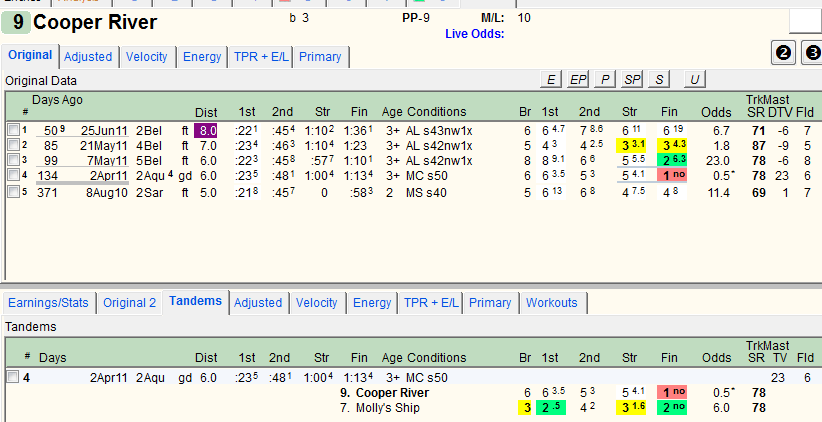
Task: Click the yellow 3 finish cell for 21May11
Action: (x=672, y=145)
